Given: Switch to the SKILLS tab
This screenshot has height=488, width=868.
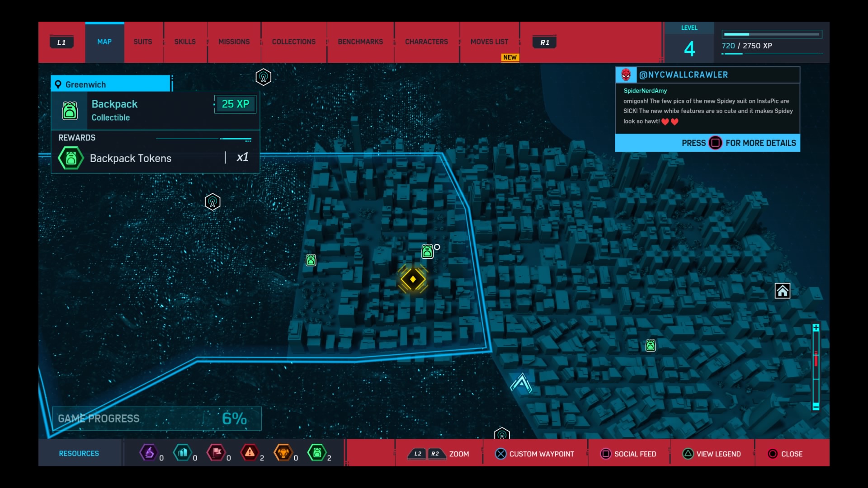Looking at the screenshot, I should pos(185,42).
